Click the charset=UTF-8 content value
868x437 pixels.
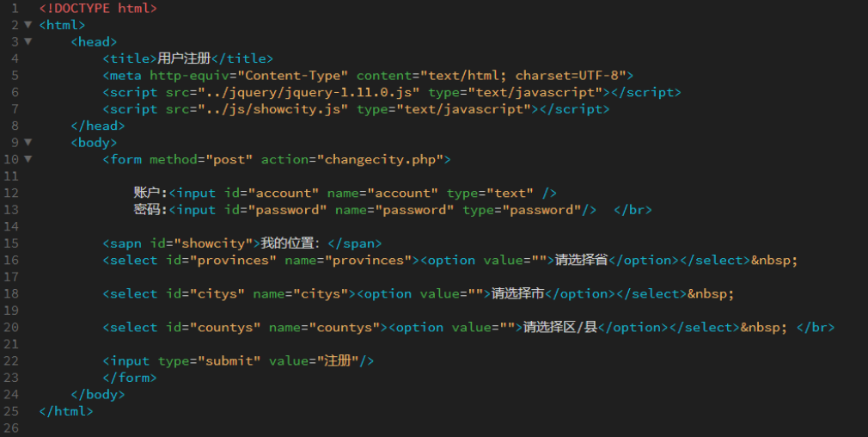pyautogui.click(x=566, y=76)
